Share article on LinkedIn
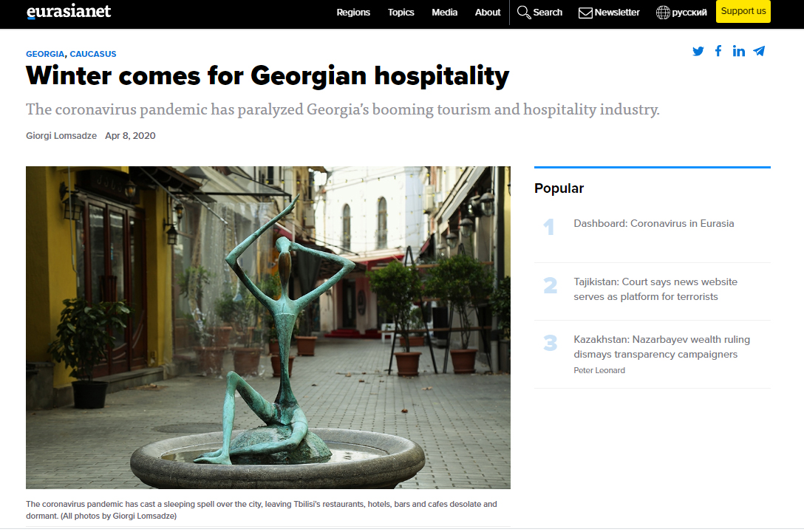The image size is (804, 532). pos(738,51)
